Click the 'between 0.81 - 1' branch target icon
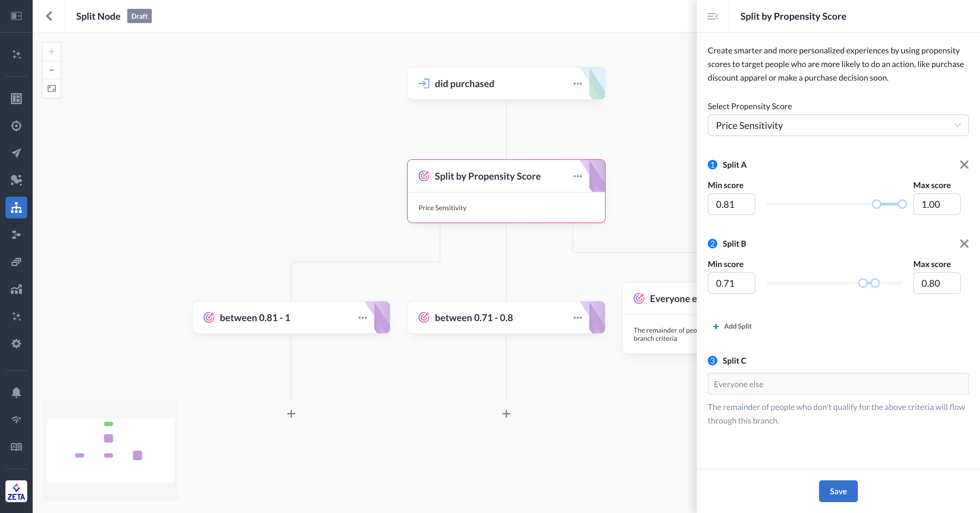The height and width of the screenshot is (513, 980). click(208, 317)
